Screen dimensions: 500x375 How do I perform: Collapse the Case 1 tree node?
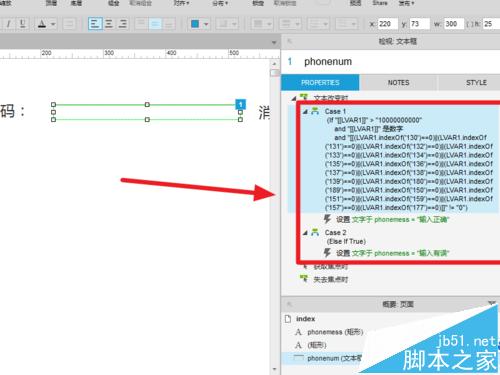305,112
